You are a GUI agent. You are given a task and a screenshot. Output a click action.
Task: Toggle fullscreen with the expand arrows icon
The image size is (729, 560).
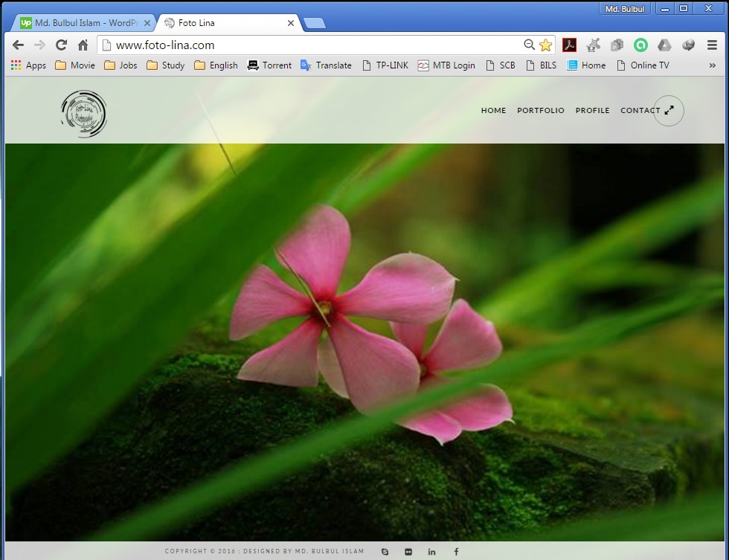coord(669,110)
